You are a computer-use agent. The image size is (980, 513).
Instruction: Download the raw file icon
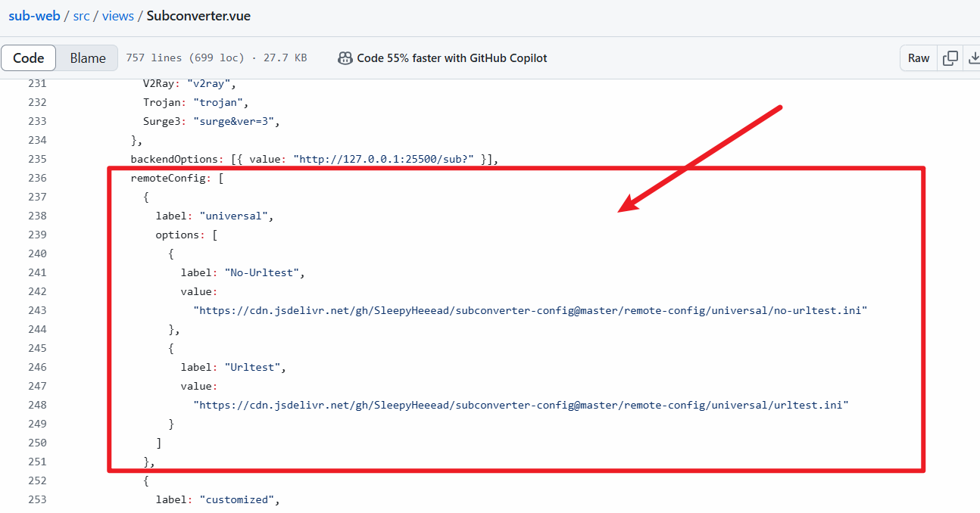point(972,58)
